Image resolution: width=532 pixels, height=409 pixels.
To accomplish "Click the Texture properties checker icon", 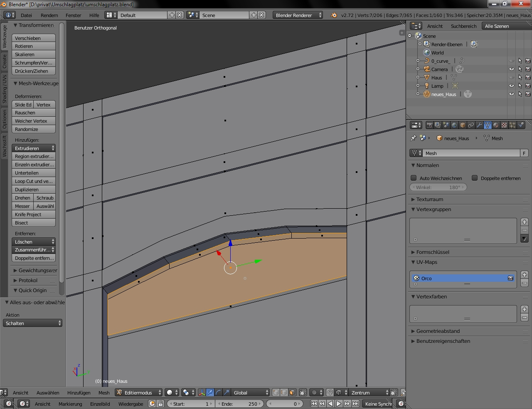I will tap(504, 125).
